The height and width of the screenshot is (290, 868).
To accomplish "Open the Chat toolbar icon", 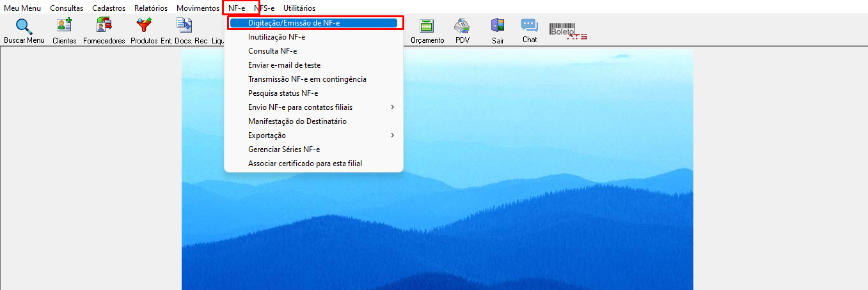I will tap(529, 26).
